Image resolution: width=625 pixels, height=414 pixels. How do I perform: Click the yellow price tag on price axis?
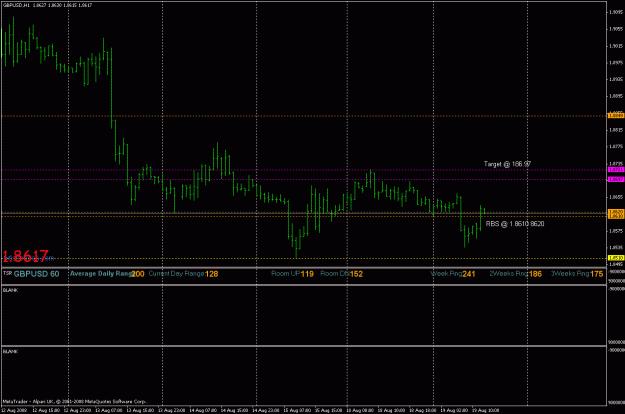click(x=616, y=258)
